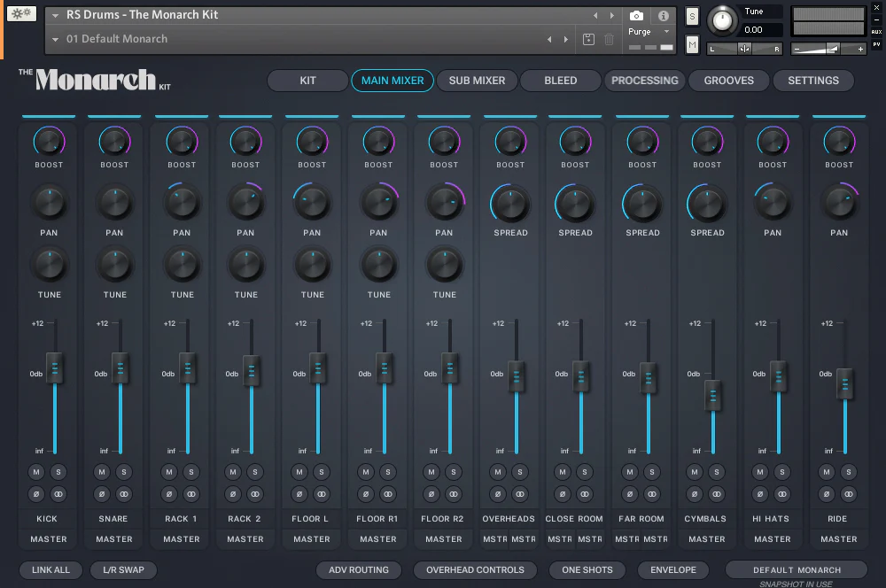Viewport: 886px width, 588px height.
Task: Load the previous snapshot arrow
Action: click(549, 39)
